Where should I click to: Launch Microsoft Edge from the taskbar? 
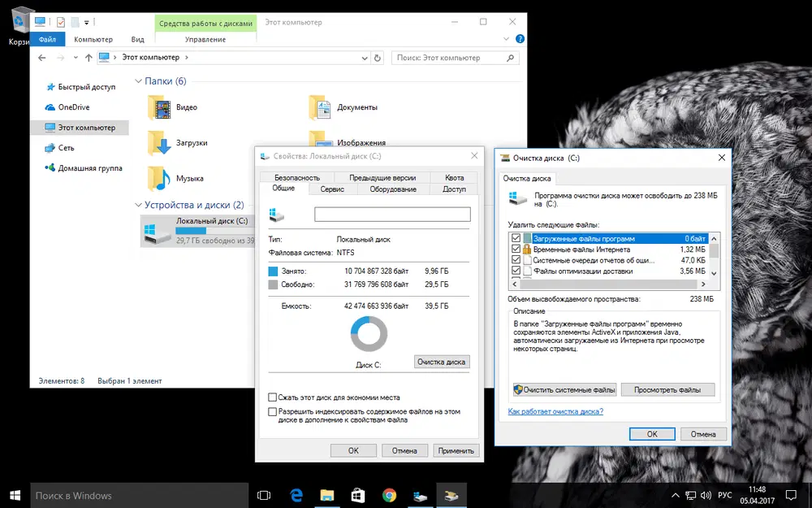(x=296, y=496)
